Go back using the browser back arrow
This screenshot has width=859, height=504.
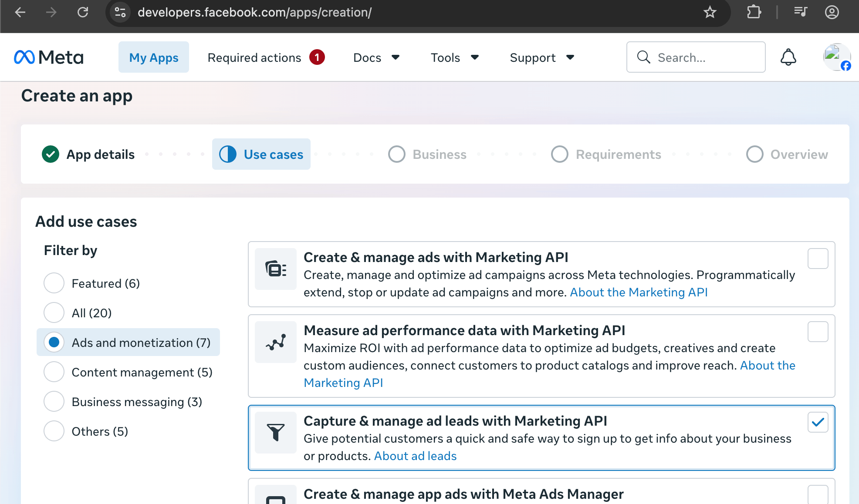20,12
